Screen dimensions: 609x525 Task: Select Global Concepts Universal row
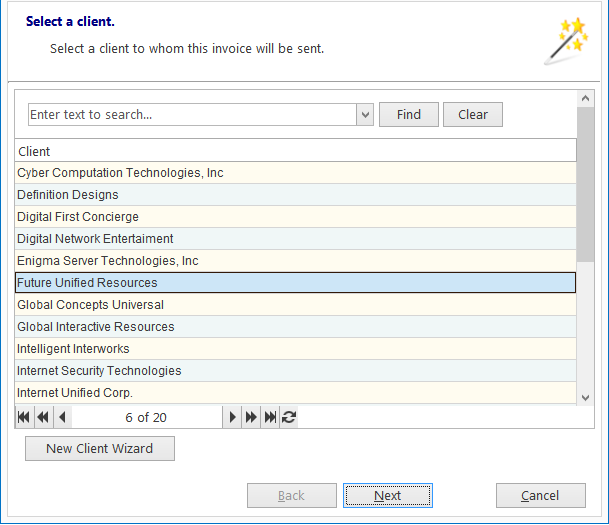(x=296, y=305)
